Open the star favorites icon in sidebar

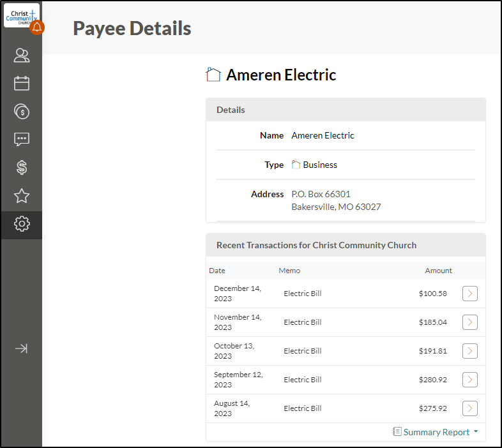[22, 195]
